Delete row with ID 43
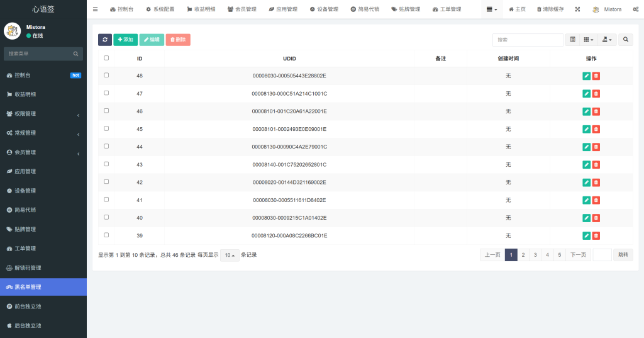Viewport: 644px width, 338px height. pos(596,164)
